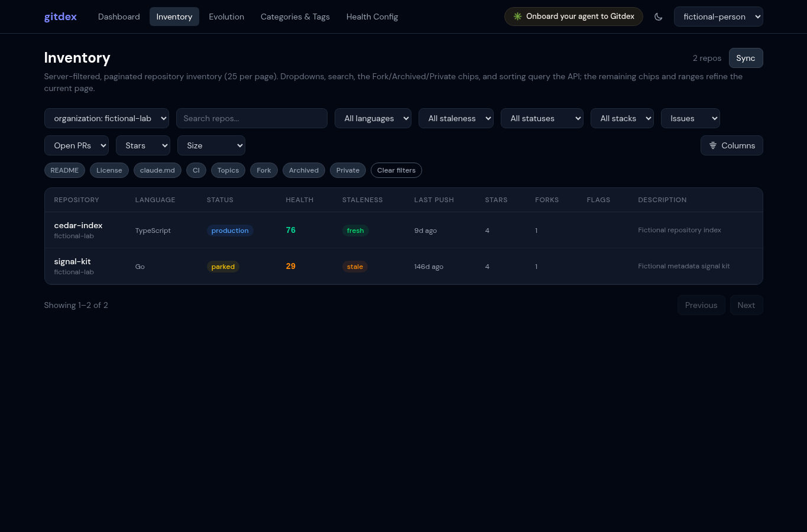This screenshot has width=807, height=532.
Task: Open Categories & Tags tab
Action: (x=295, y=17)
